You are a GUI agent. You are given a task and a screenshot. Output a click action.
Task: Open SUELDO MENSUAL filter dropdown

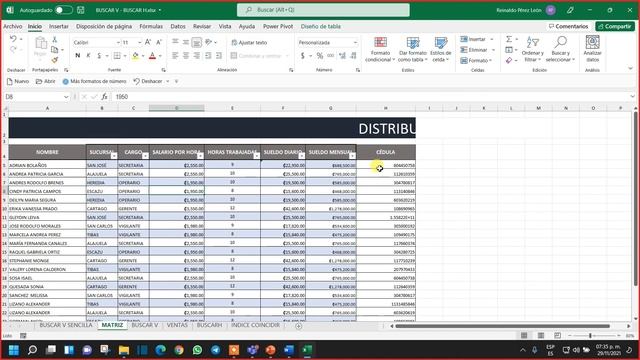352,156
